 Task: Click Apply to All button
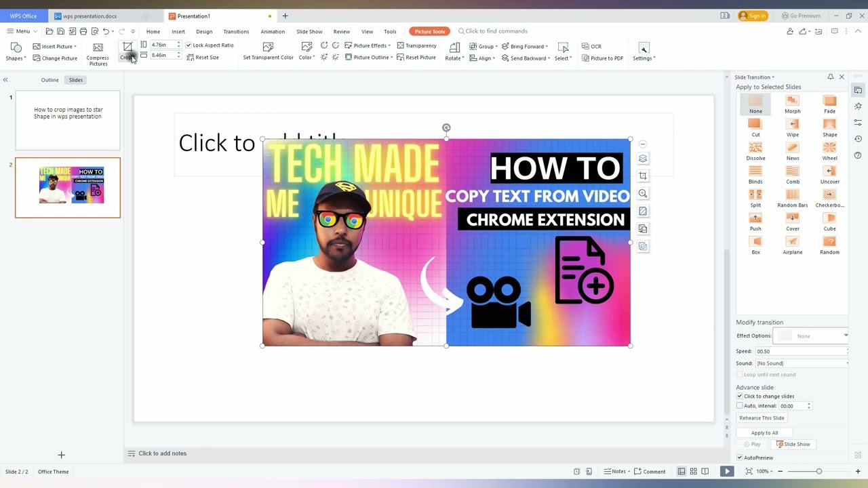764,433
